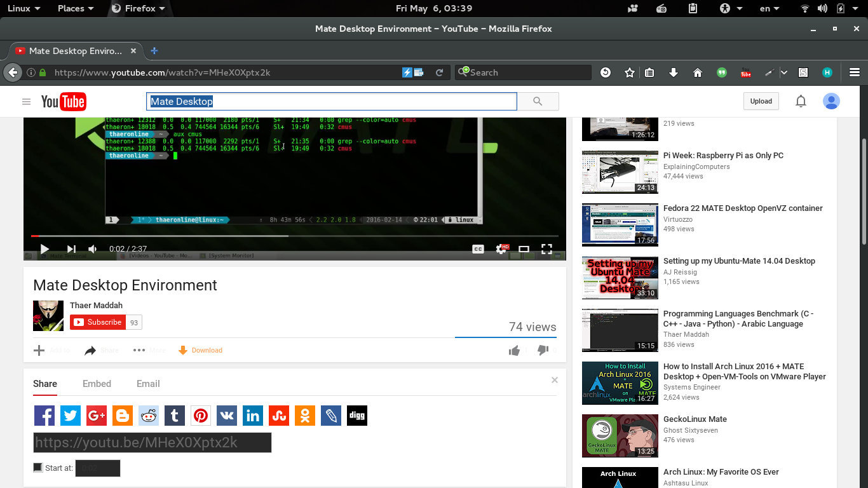This screenshot has height=488, width=868.
Task: Share the video on Digg
Action: (357, 416)
